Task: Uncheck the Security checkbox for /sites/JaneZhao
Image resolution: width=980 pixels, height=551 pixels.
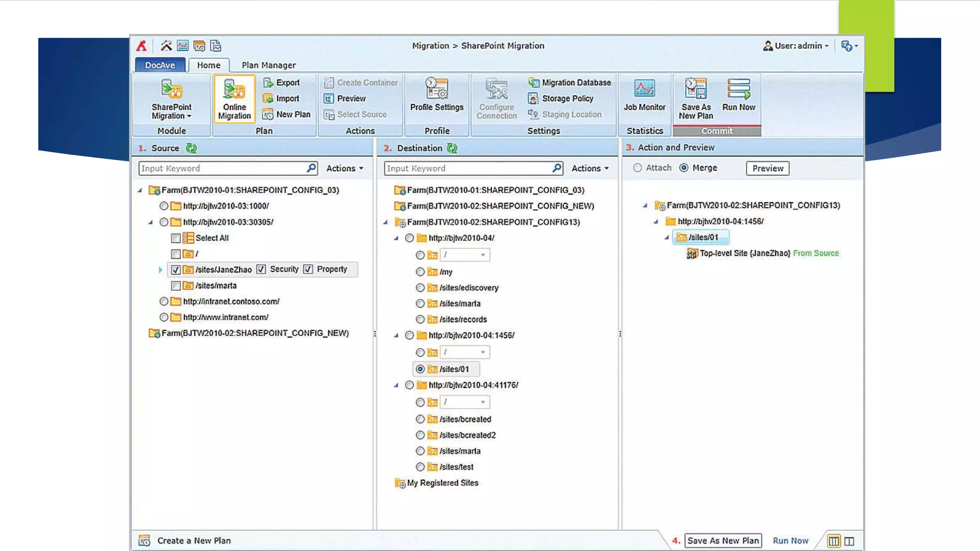Action: point(261,269)
